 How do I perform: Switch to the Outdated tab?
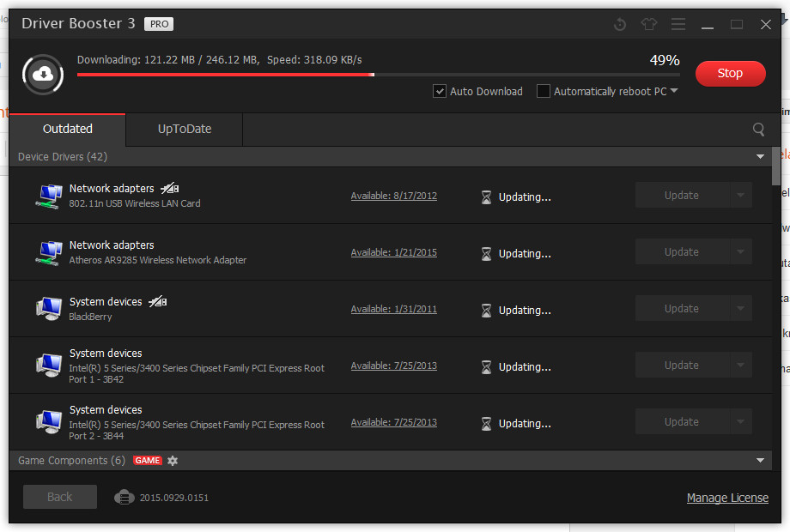point(68,130)
